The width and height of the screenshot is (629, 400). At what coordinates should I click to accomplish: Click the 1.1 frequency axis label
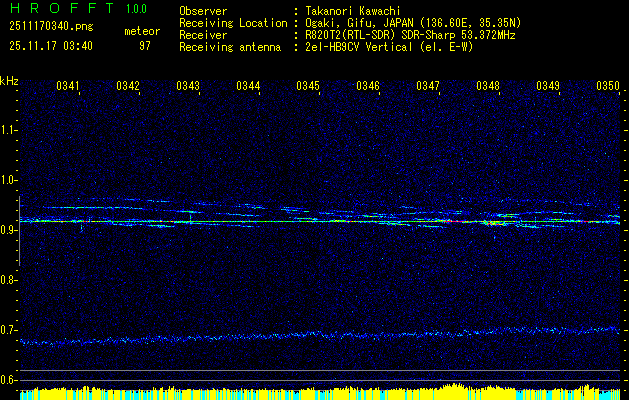point(9,129)
